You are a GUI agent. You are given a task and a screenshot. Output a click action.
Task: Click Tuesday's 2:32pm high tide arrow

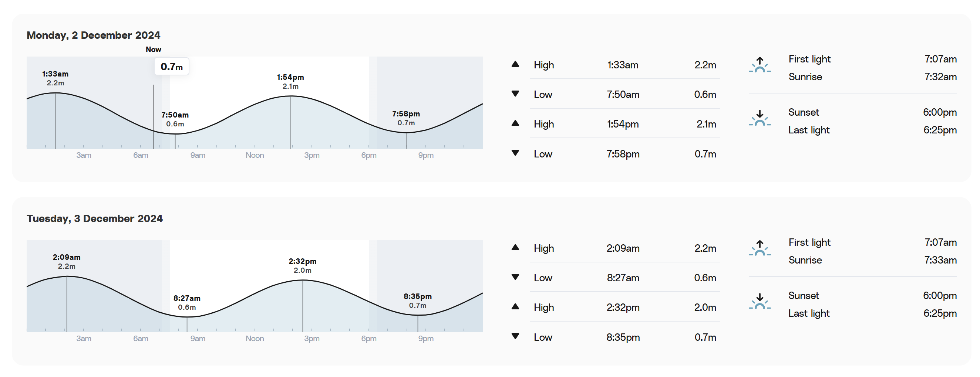tap(515, 307)
